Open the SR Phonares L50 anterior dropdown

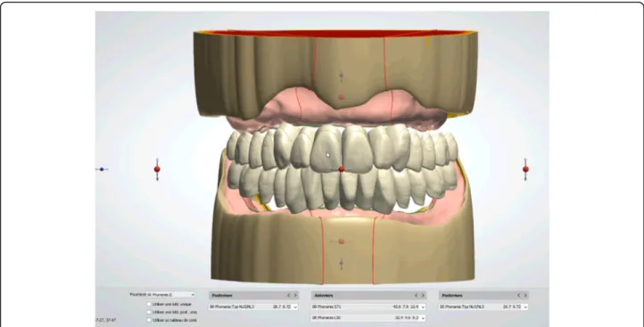368,318
